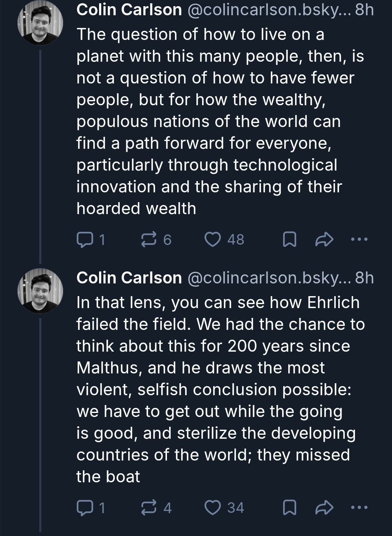This screenshot has height=536, width=392.
Task: Reply to the 'planet with this many people' post
Action: [84, 240]
